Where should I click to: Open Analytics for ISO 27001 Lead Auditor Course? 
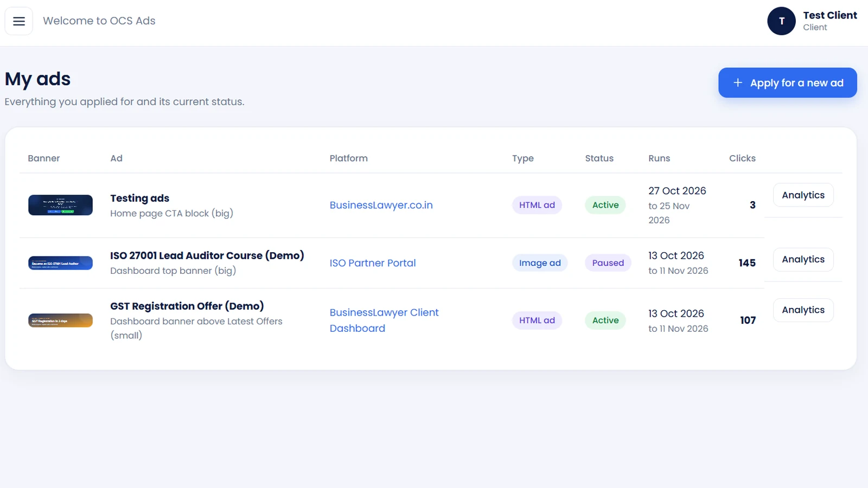803,260
